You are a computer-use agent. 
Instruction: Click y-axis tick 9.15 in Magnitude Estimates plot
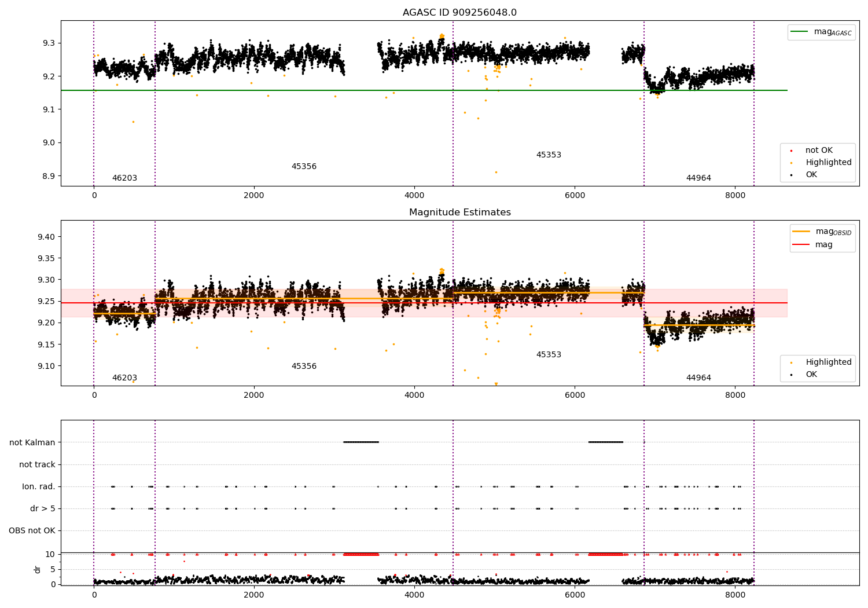(46, 345)
